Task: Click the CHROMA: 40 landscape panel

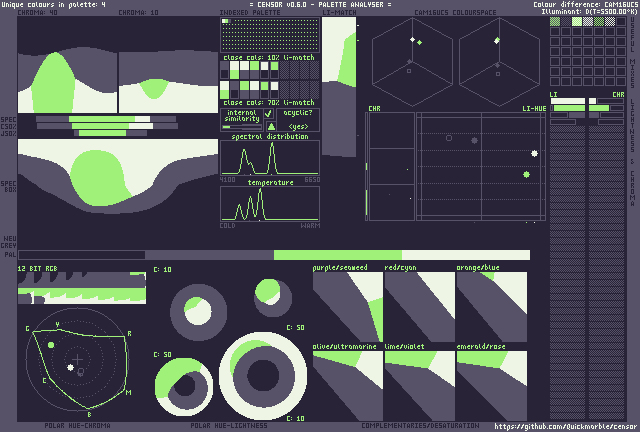Action: click(x=67, y=65)
